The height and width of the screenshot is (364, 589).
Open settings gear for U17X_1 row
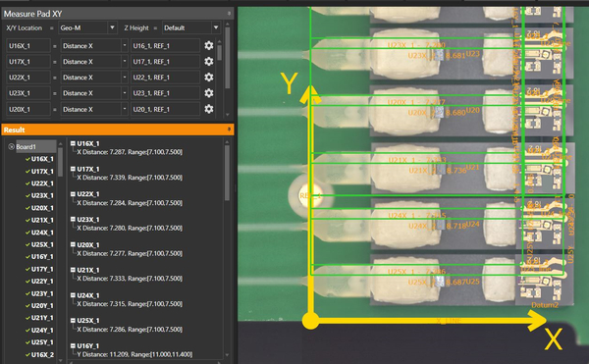(x=209, y=62)
